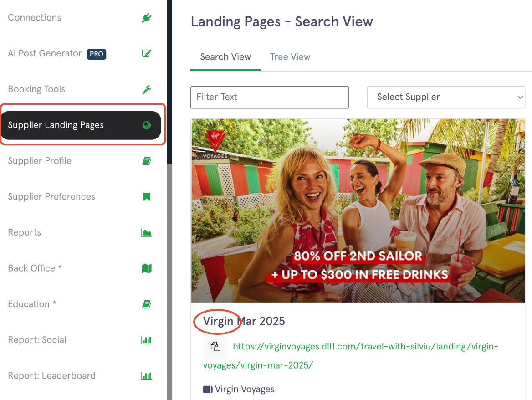Click the Reports area chart icon
532x400 pixels.
pyautogui.click(x=147, y=233)
